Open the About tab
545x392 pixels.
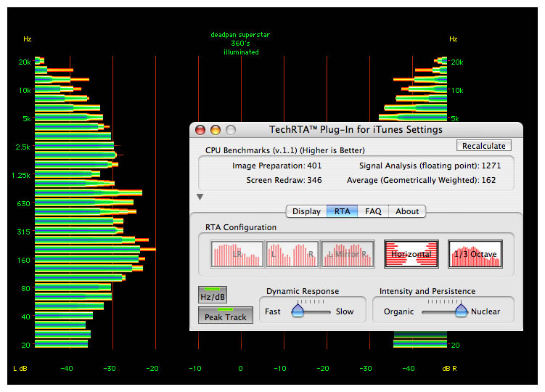(x=407, y=211)
